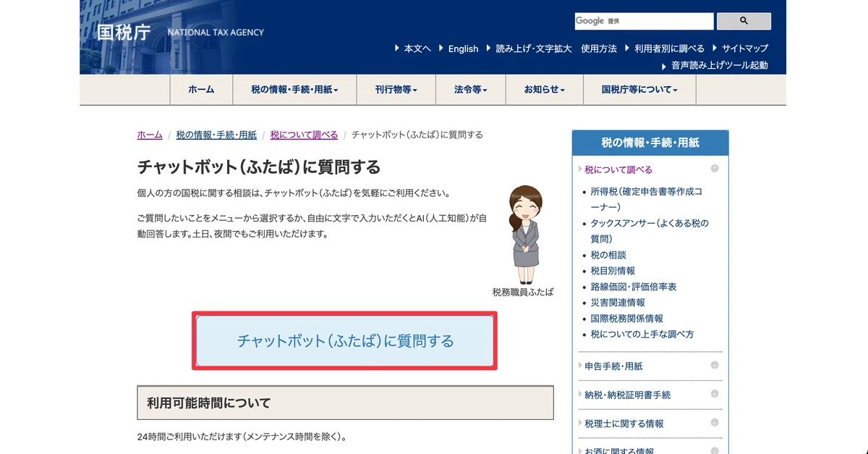Expand 申告手続・用紙 section toggle icon
The image size is (868, 454).
click(x=715, y=365)
